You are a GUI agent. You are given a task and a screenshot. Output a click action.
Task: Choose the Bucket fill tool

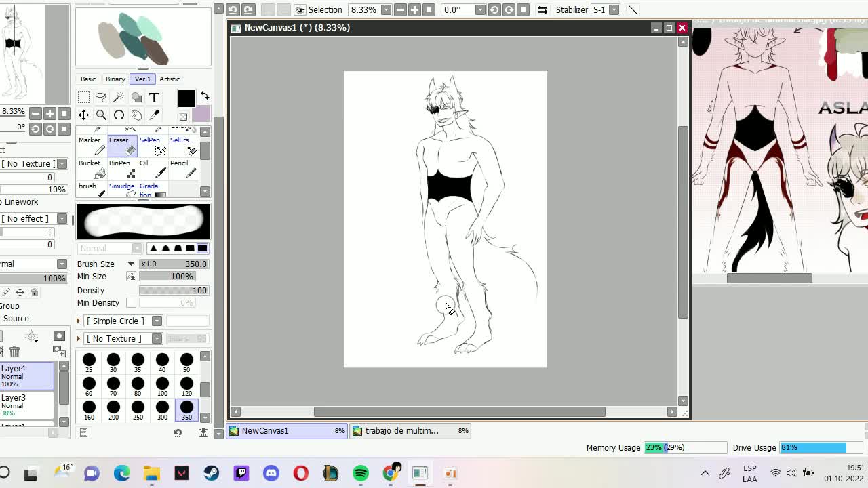(92, 169)
